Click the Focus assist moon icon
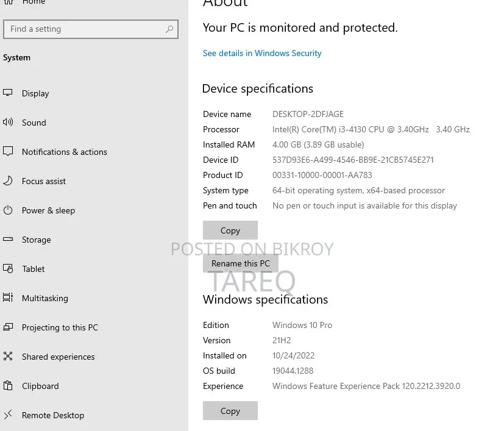The width and height of the screenshot is (504, 431). [x=8, y=180]
